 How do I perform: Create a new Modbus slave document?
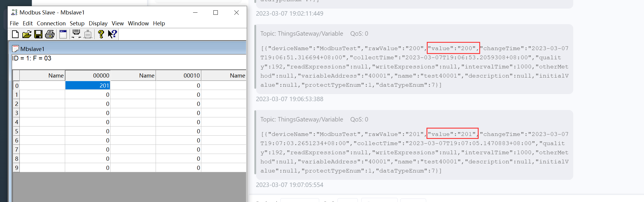tap(15, 35)
